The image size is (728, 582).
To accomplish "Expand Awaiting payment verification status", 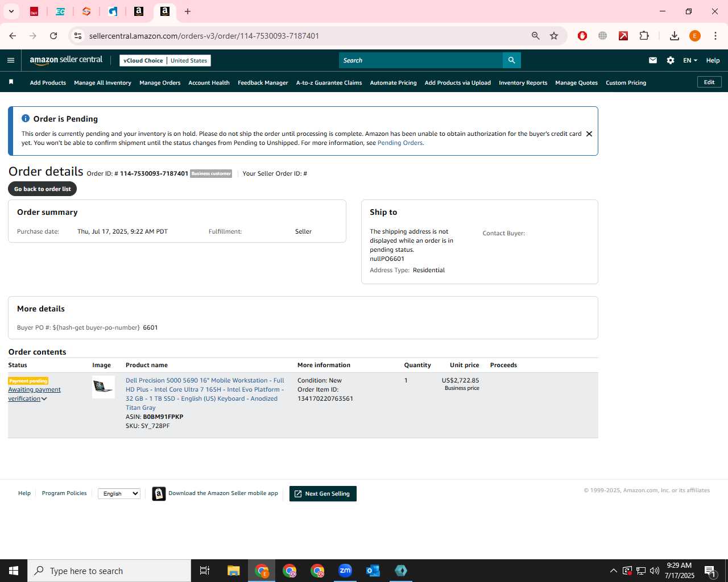I will [34, 394].
